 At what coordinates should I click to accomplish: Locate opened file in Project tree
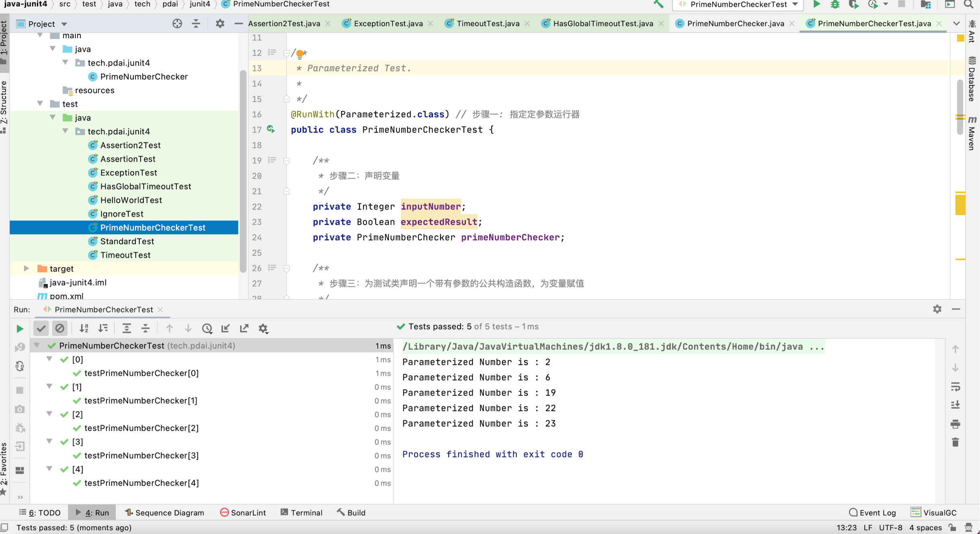point(177,24)
